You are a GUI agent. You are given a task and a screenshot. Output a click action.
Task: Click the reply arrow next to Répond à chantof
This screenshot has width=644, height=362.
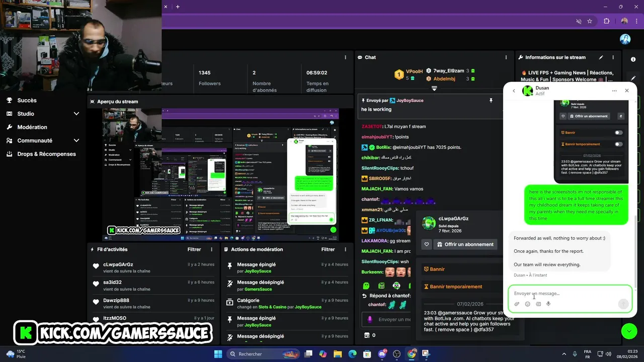364,296
